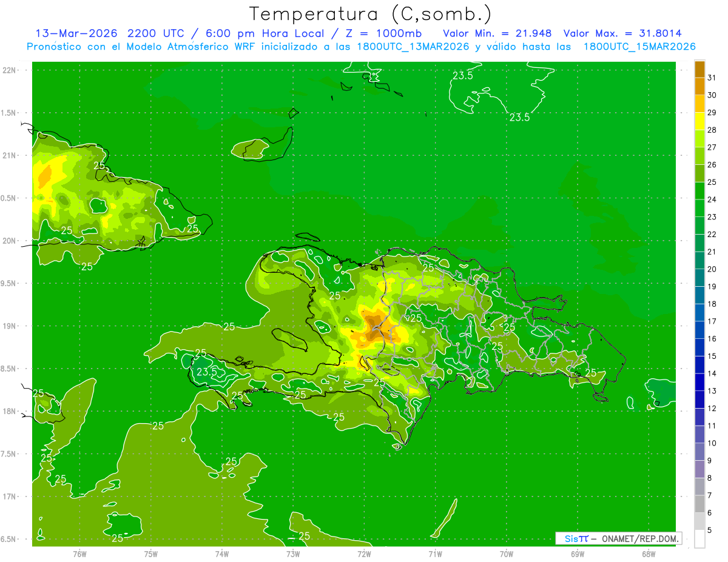Pick the legend swatch between 13 and 14
The image size is (728, 562).
point(699,383)
